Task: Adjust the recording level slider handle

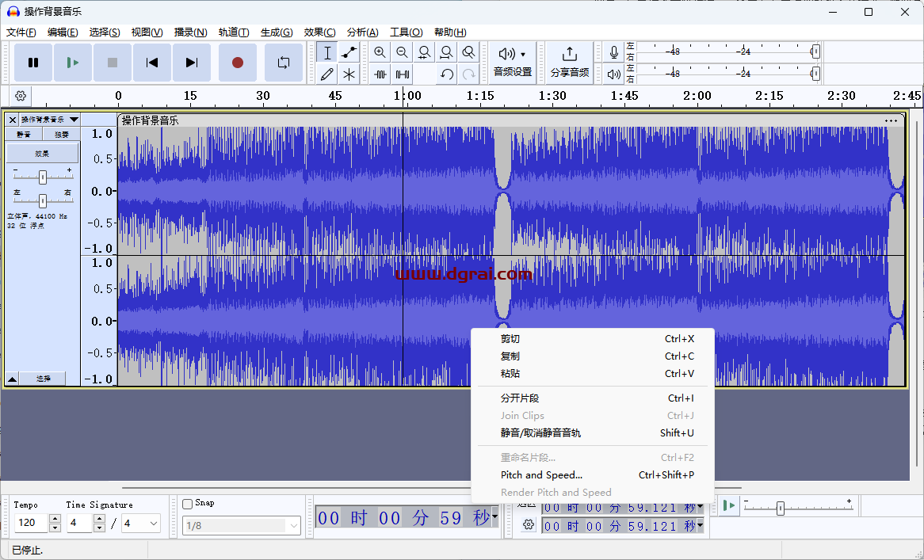Action: point(815,51)
